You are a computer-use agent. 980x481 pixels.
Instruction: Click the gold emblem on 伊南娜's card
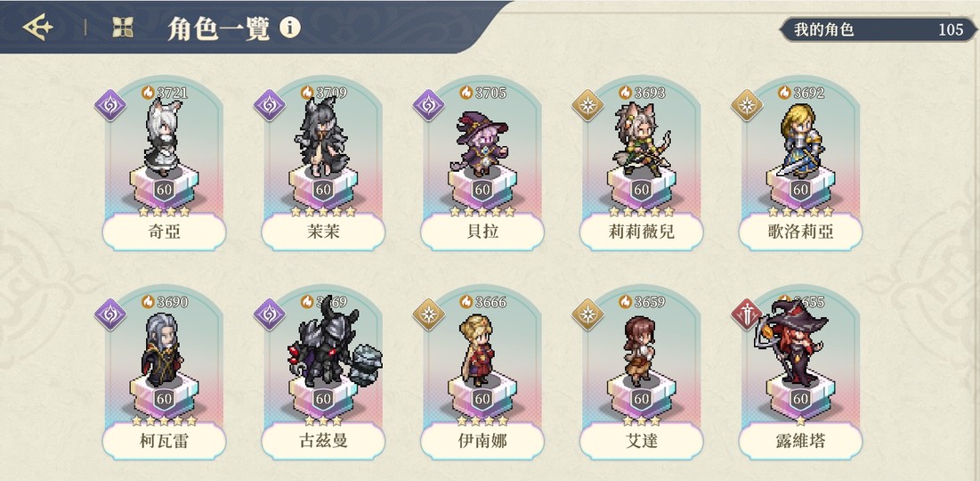(x=429, y=314)
